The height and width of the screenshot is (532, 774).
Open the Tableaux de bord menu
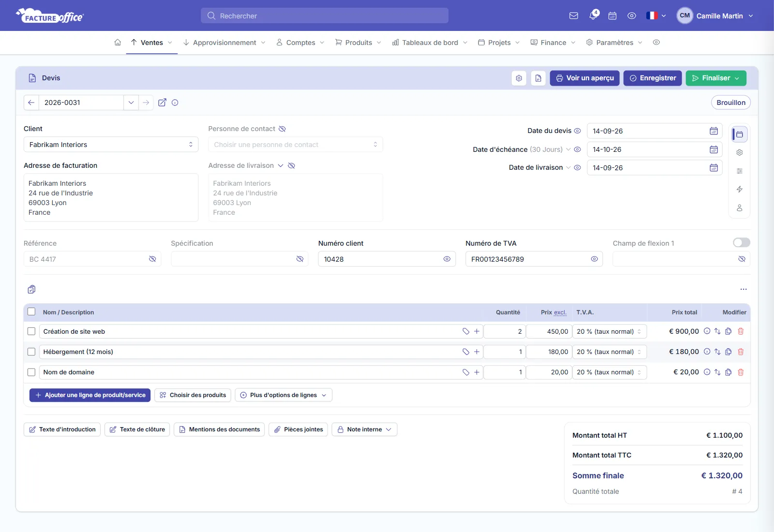[430, 43]
